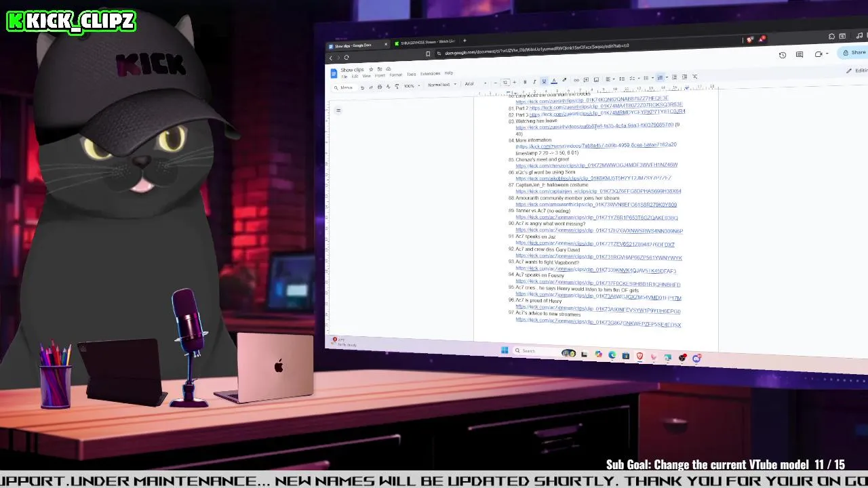Toggle underline formatting
The height and width of the screenshot is (488, 868).
544,81
